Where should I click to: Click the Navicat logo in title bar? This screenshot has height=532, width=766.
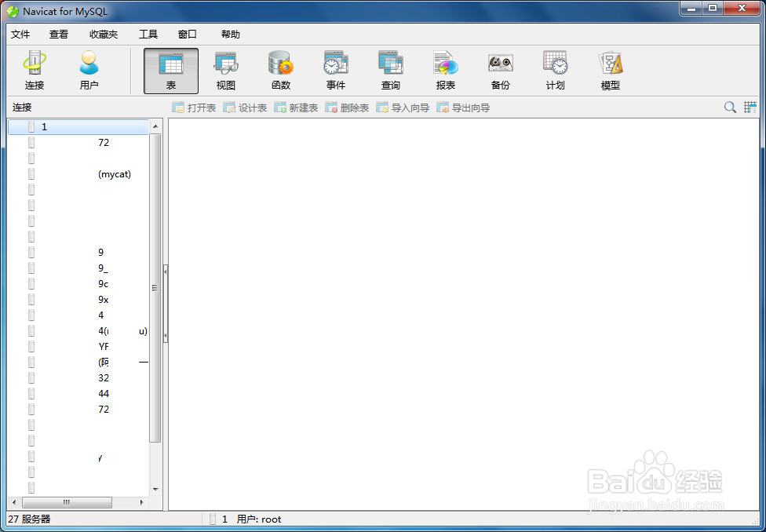coord(13,11)
